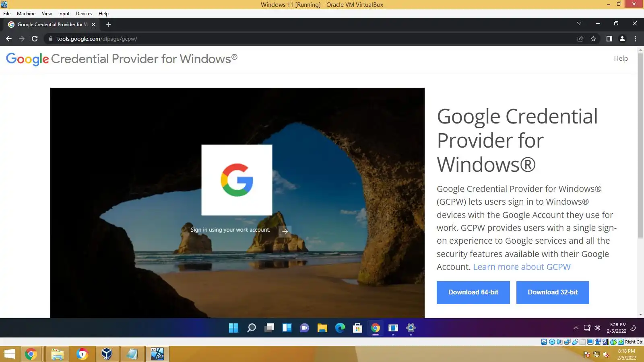The width and height of the screenshot is (644, 362).
Task: Open the VirtualBox Help menu
Action: pyautogui.click(x=103, y=13)
